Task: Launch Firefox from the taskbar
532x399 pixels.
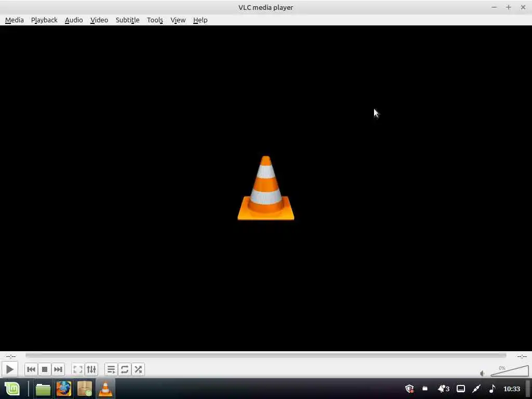Action: [x=64, y=389]
